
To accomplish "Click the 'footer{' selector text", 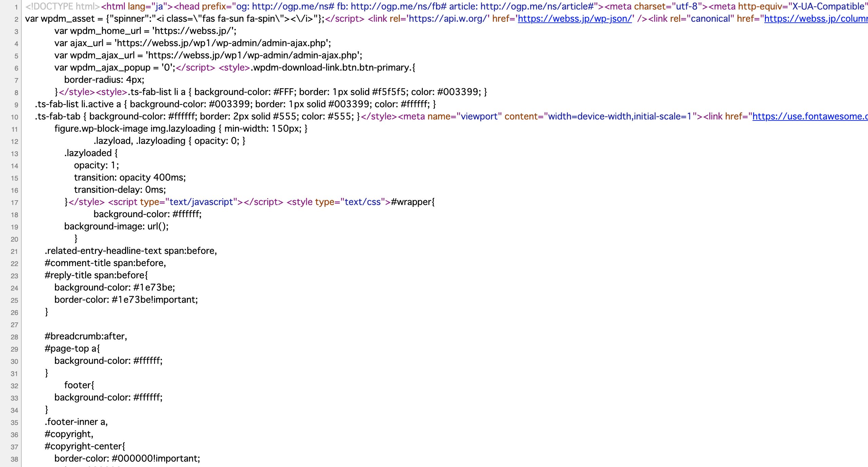I will point(79,385).
